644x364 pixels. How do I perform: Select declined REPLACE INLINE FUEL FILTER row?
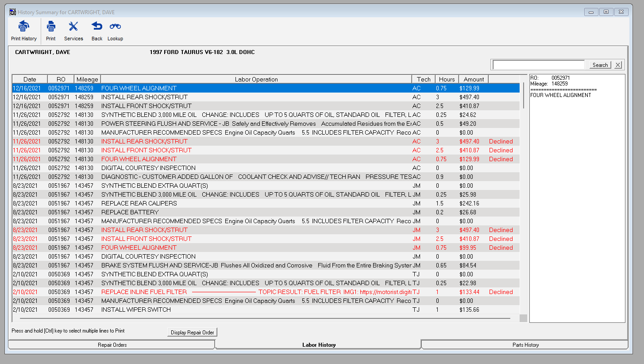click(266, 292)
